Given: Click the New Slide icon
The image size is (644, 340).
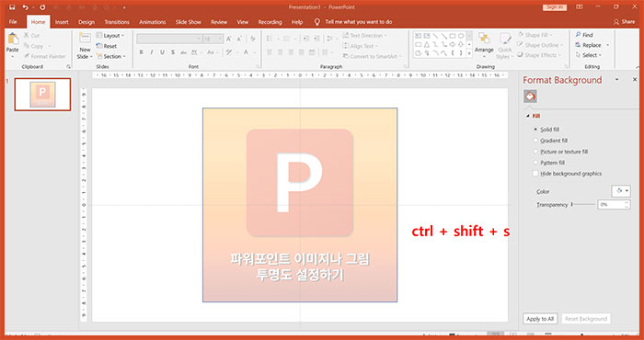Looking at the screenshot, I should click(85, 39).
